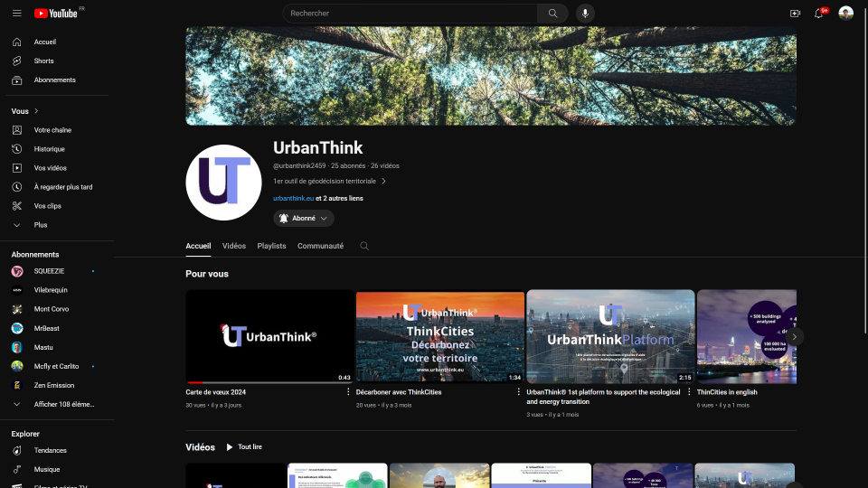Viewport: 868px width, 488px height.
Task: Open Shorts from the sidebar
Action: (43, 61)
